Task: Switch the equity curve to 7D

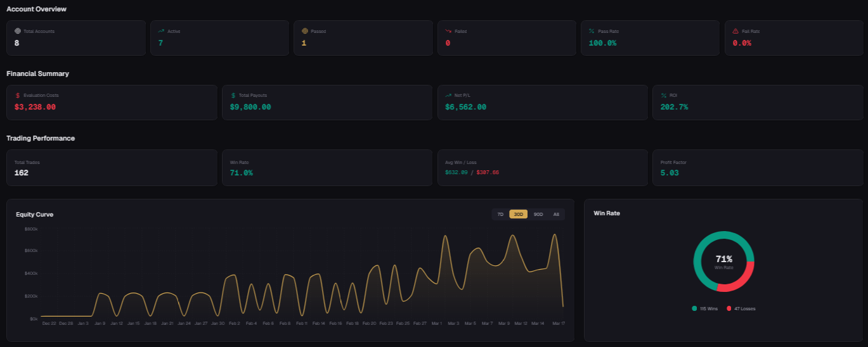Action: pyautogui.click(x=500, y=215)
